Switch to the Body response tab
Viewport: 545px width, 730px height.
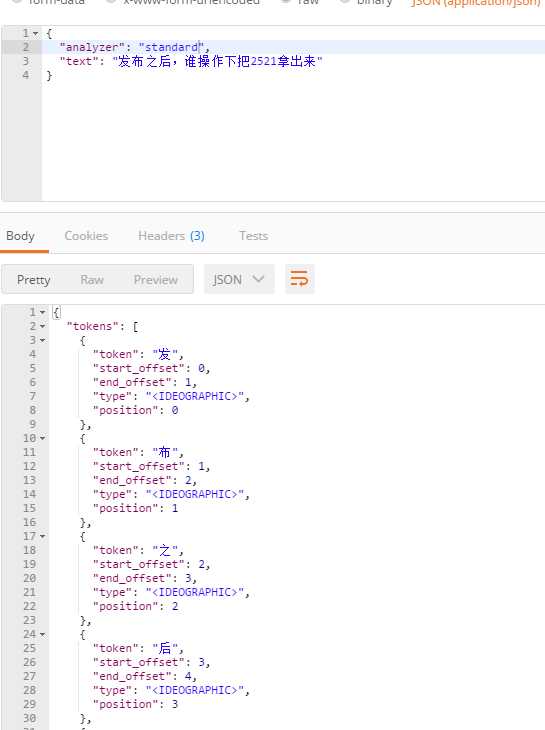tap(20, 236)
